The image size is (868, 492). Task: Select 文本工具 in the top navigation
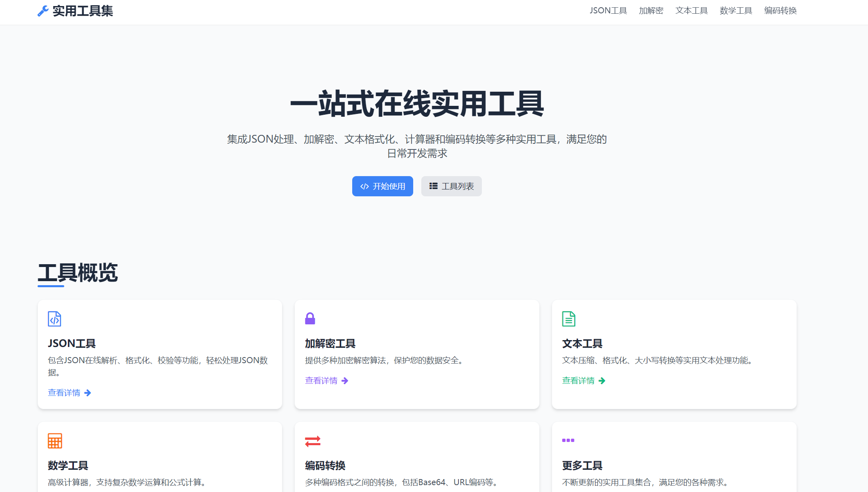click(x=691, y=11)
